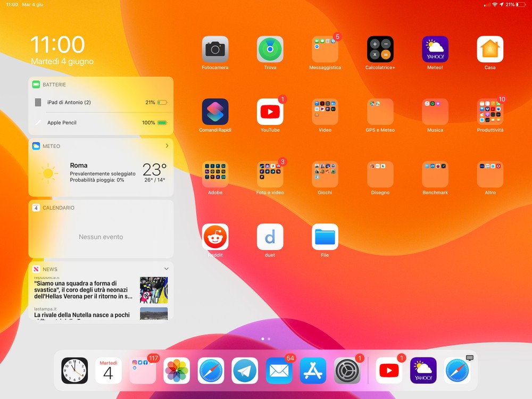Screen dimensions: 532x399
Task: Open the Foto e video folder
Action: point(270,174)
